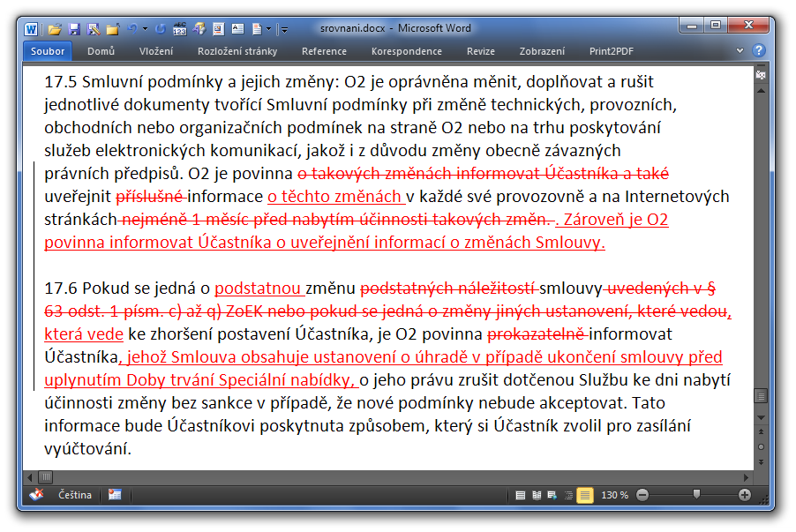Click the text effects A icon in toolbar
Image resolution: width=796 pixels, height=532 pixels.
199,29
